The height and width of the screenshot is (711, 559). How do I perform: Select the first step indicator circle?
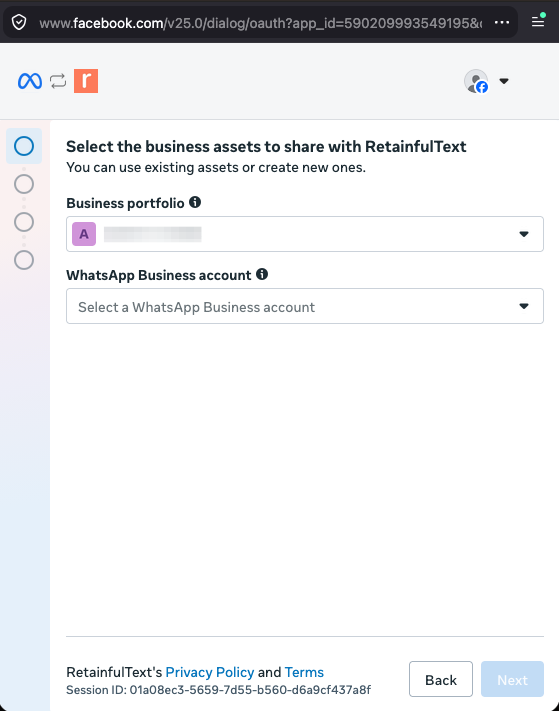pos(24,146)
